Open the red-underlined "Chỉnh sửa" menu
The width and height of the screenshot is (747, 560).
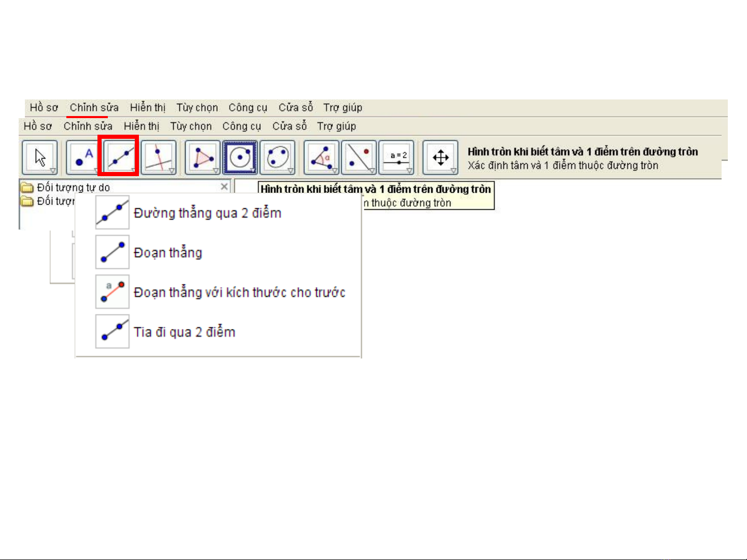tap(94, 108)
